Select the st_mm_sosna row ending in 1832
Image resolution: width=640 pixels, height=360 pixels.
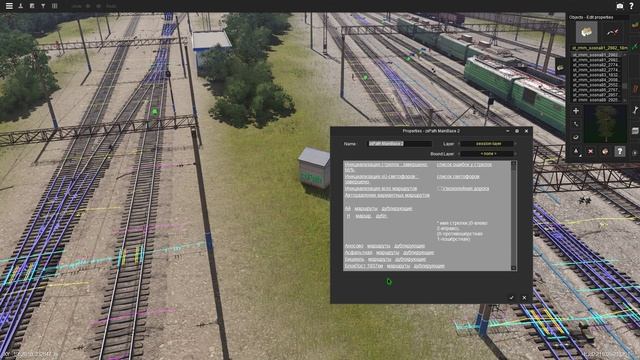(596, 75)
